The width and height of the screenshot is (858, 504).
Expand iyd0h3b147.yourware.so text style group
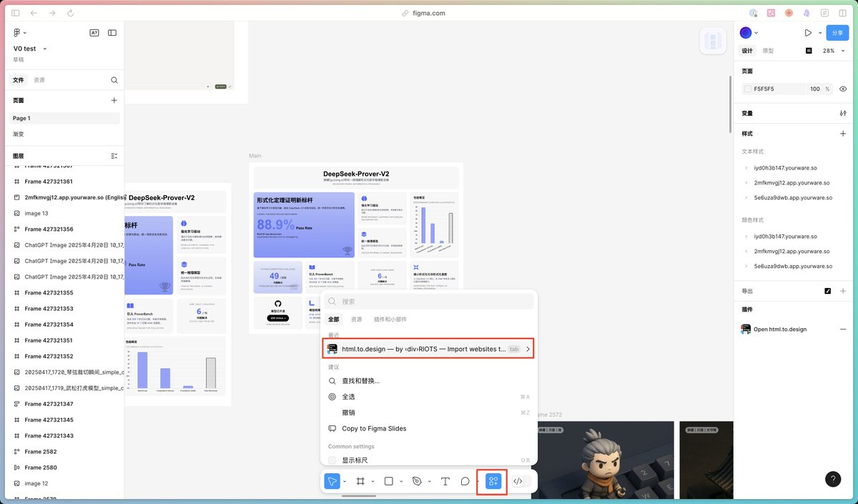tap(746, 168)
